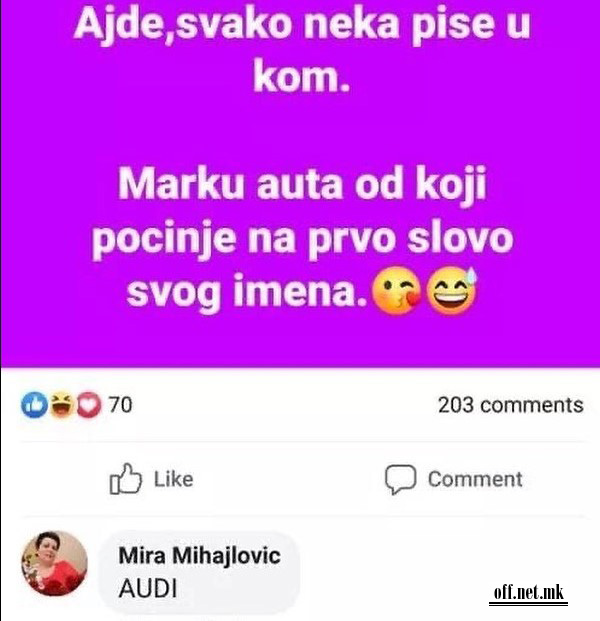600x621 pixels.
Task: Click the 'Ajde,svako neka pise u kom.' heading
Action: 301,48
